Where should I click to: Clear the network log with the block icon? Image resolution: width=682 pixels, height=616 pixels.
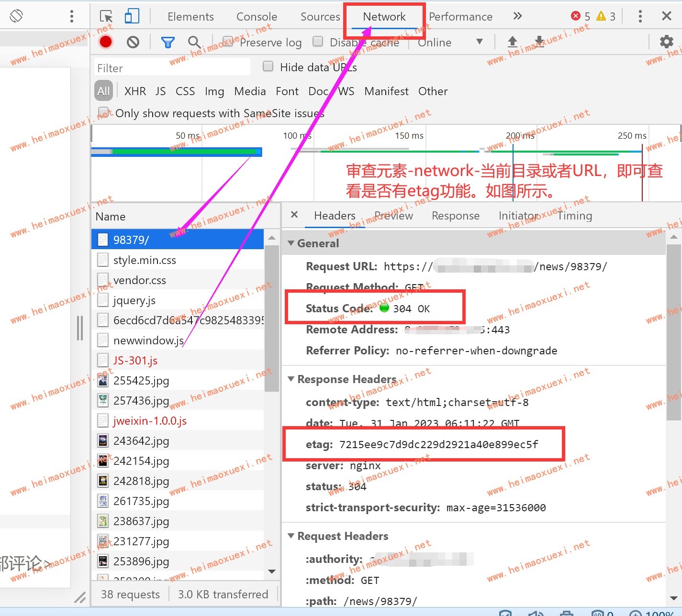pyautogui.click(x=133, y=42)
